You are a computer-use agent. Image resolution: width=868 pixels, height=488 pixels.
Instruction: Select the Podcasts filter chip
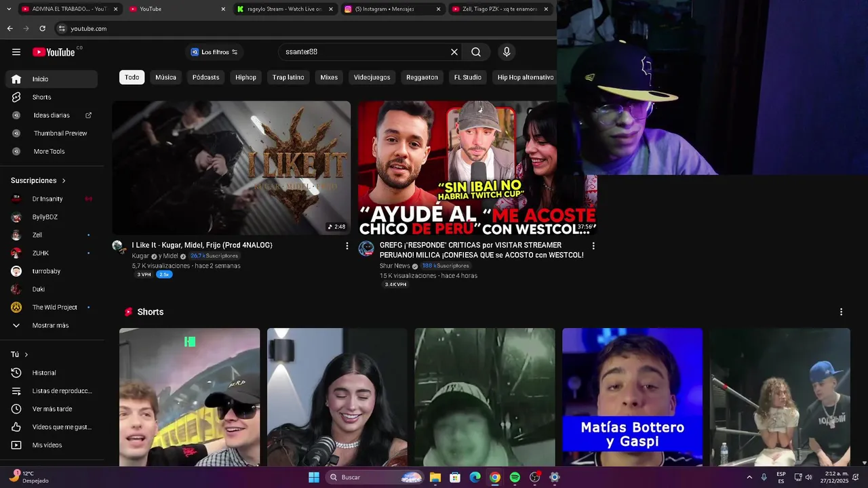(205, 77)
